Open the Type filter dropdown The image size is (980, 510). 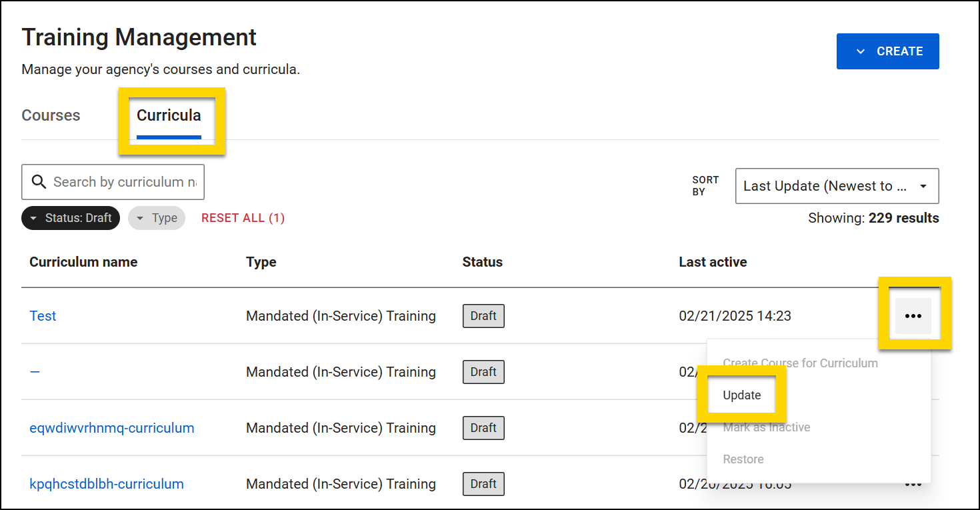click(157, 218)
